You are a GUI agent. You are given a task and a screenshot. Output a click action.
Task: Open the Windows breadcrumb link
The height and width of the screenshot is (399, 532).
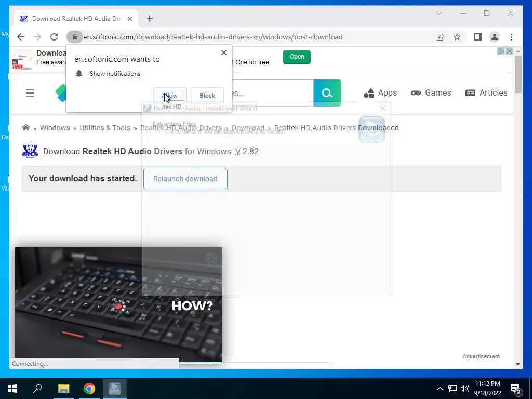[55, 128]
